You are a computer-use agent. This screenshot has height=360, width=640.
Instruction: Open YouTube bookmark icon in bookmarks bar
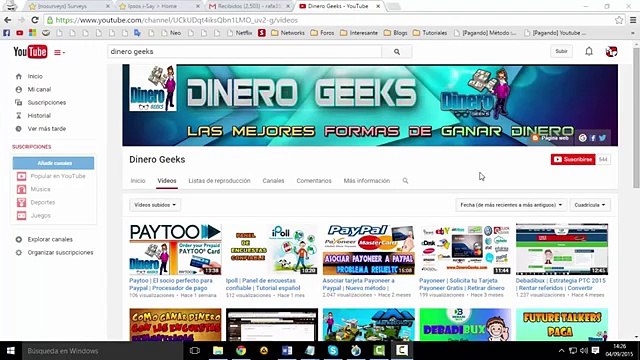click(x=20, y=33)
